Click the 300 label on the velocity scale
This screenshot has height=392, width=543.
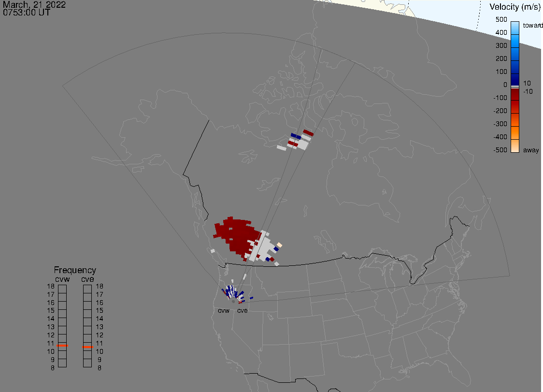pos(501,46)
